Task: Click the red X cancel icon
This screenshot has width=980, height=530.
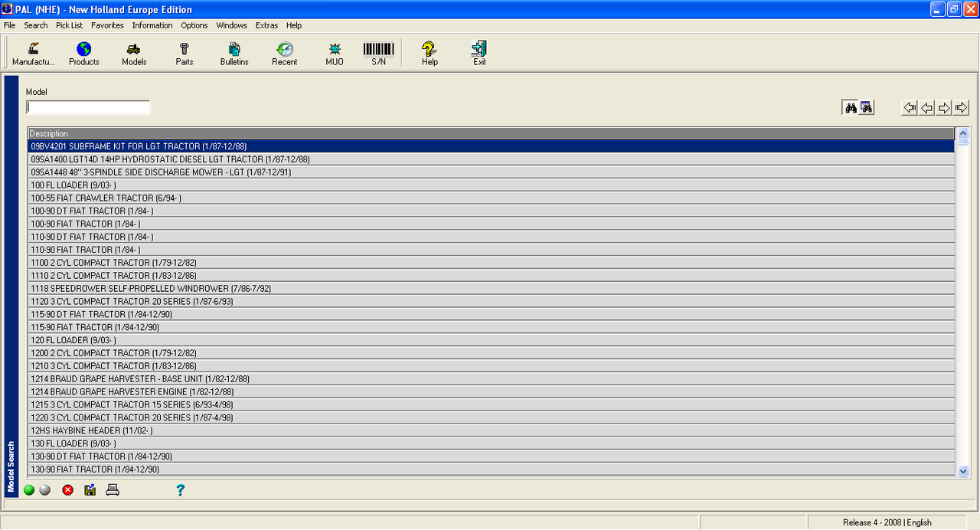Action: [67, 490]
